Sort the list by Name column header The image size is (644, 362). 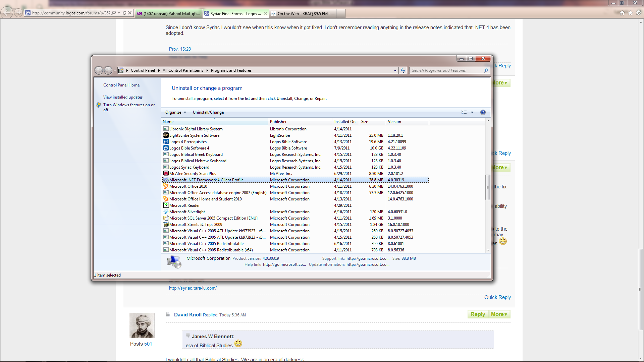click(214, 122)
